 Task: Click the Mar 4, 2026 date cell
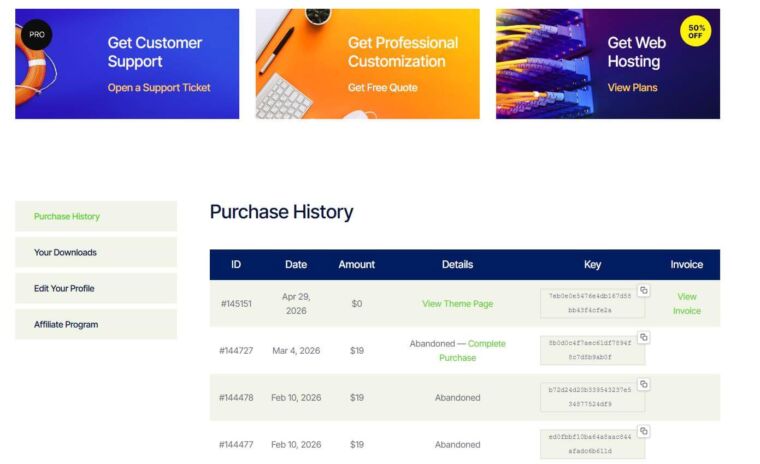point(296,351)
